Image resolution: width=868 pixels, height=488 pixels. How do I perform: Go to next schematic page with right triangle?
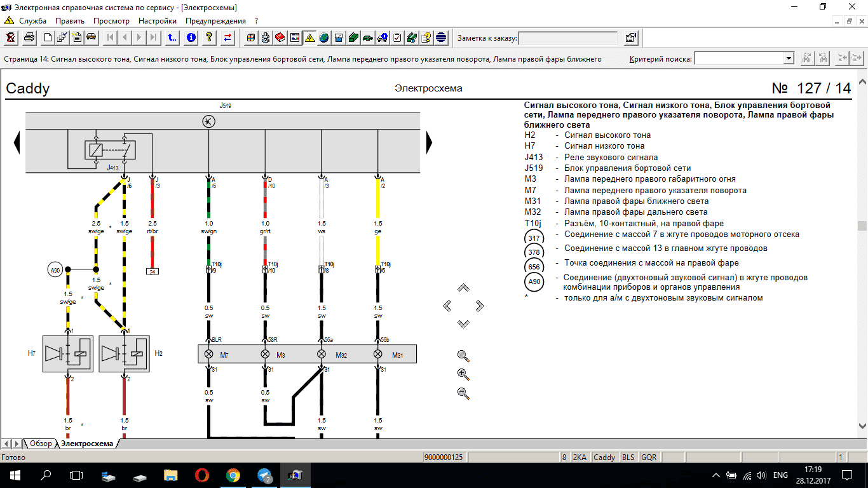click(x=430, y=142)
